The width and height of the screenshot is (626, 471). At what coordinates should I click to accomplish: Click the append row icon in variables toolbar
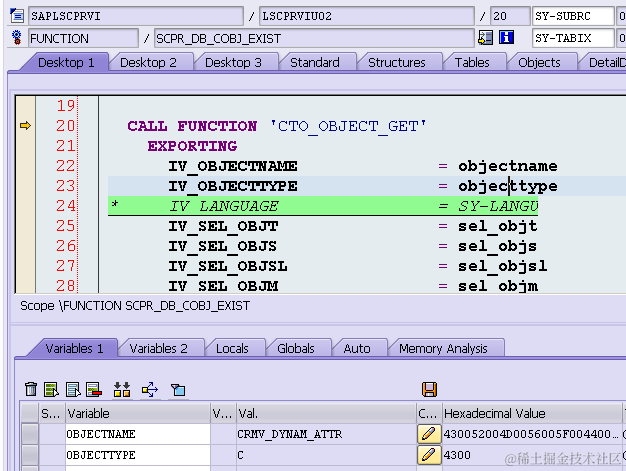(x=73, y=389)
